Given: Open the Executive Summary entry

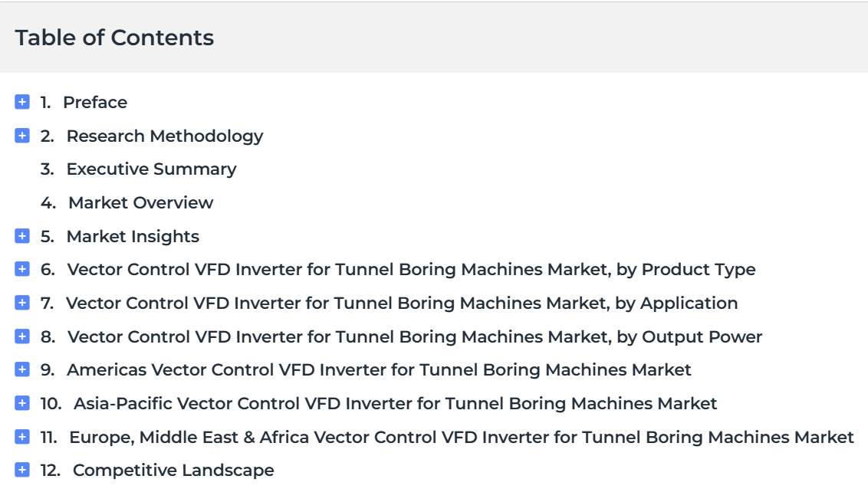Looking at the screenshot, I should pyautogui.click(x=151, y=169).
